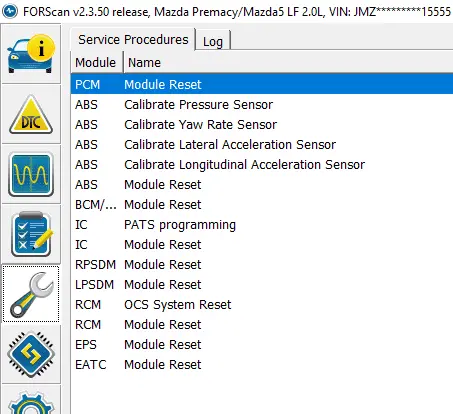Choose Calibrate Lateral Acceleration Sensor row
Viewport: 453px width, 414px height.
tap(262, 144)
